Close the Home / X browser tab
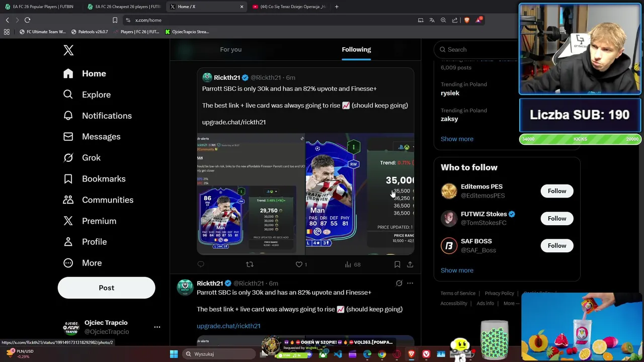This screenshot has width=644, height=362. tap(242, 7)
